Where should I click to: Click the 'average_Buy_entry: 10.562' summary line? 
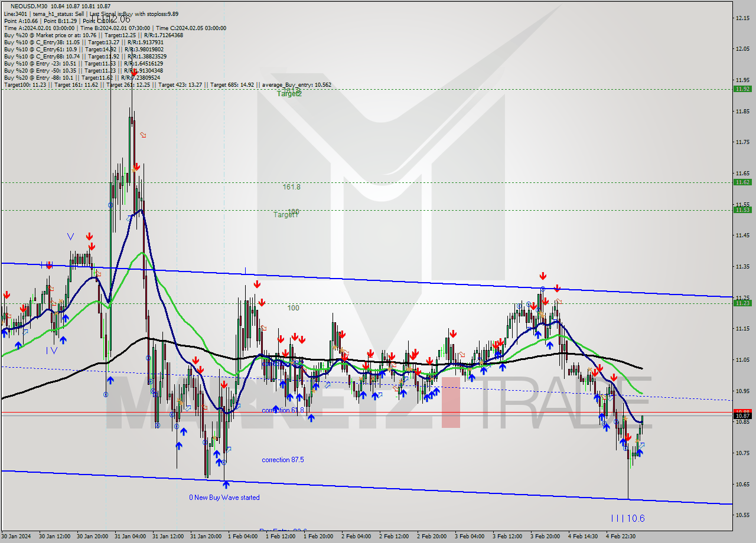[x=296, y=85]
